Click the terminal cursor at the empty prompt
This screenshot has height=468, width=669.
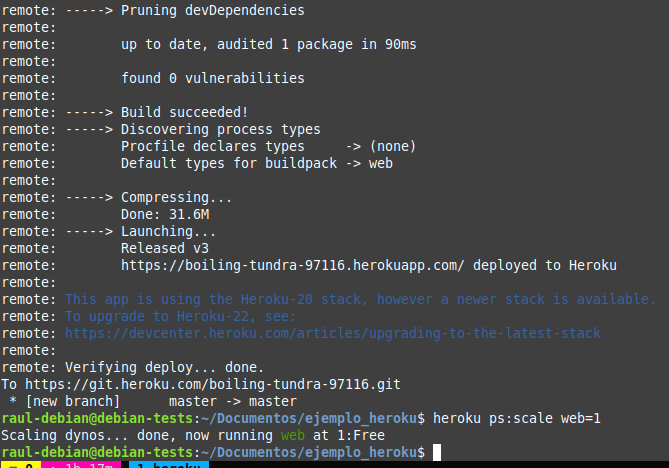437,453
